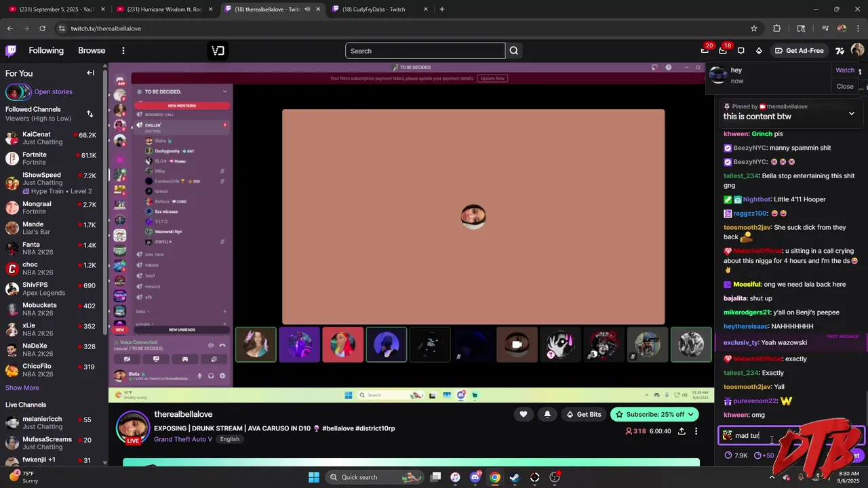The height and width of the screenshot is (488, 868).
Task: Open Mongraal channel in sidebar
Action: tap(52, 207)
